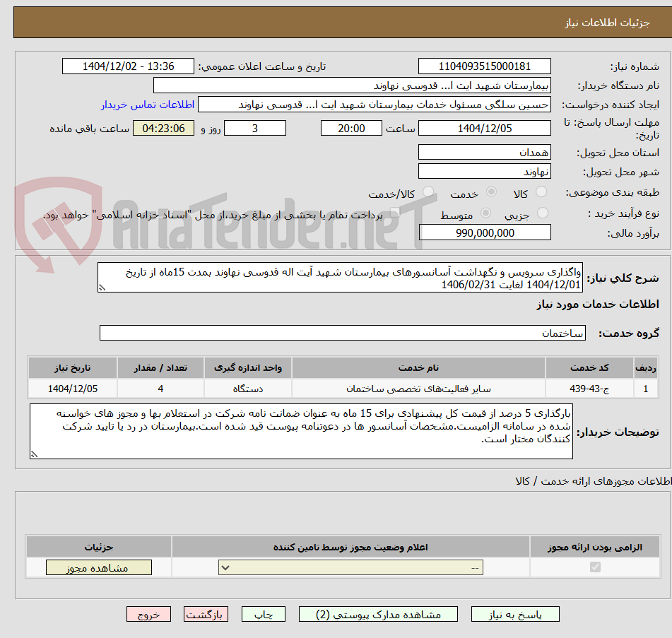This screenshot has width=672, height=638.
Task: Click the resize handle of need description box
Action: (x=102, y=288)
